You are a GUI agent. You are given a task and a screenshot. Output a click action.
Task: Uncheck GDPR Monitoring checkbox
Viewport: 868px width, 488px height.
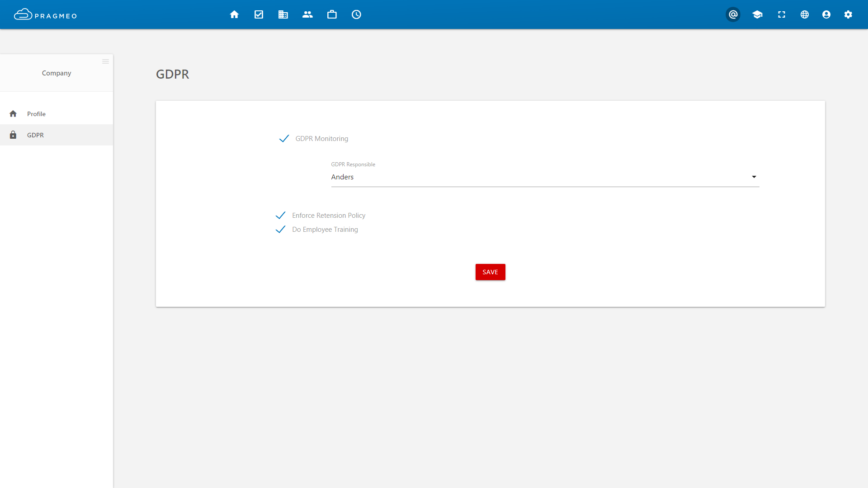(284, 139)
